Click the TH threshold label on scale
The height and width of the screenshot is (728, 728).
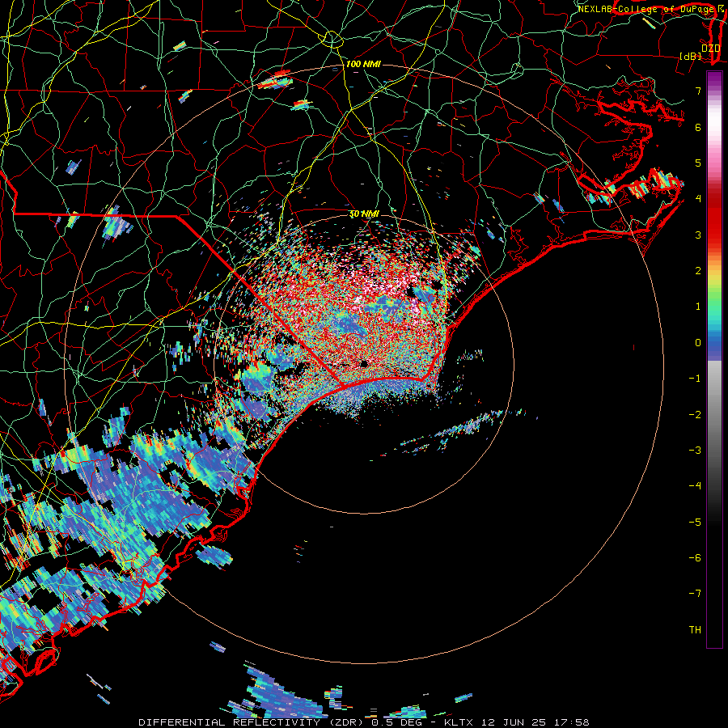pyautogui.click(x=695, y=630)
